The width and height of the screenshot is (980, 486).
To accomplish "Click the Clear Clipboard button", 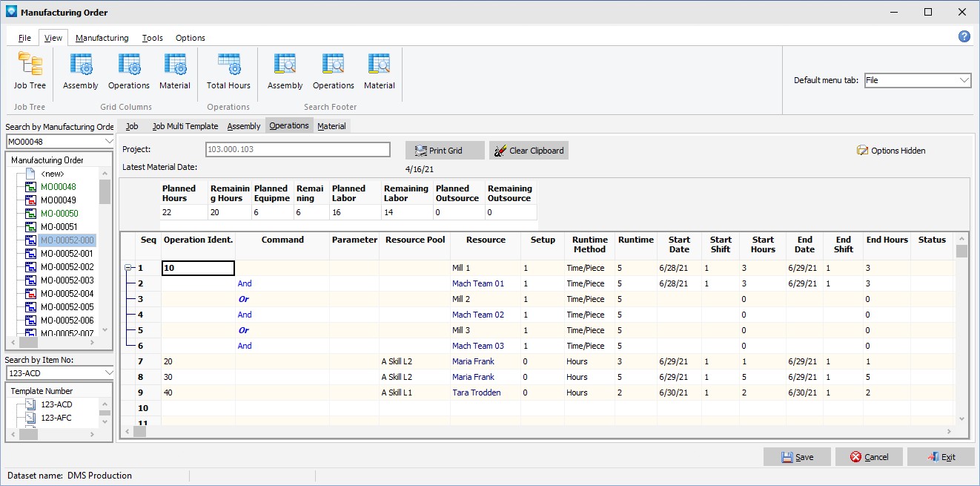I will [529, 151].
